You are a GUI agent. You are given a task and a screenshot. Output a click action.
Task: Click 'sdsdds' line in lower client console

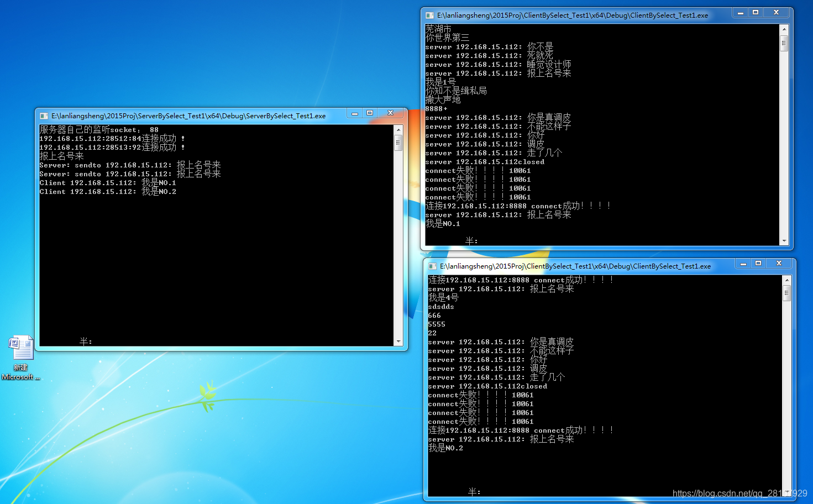coord(441,307)
